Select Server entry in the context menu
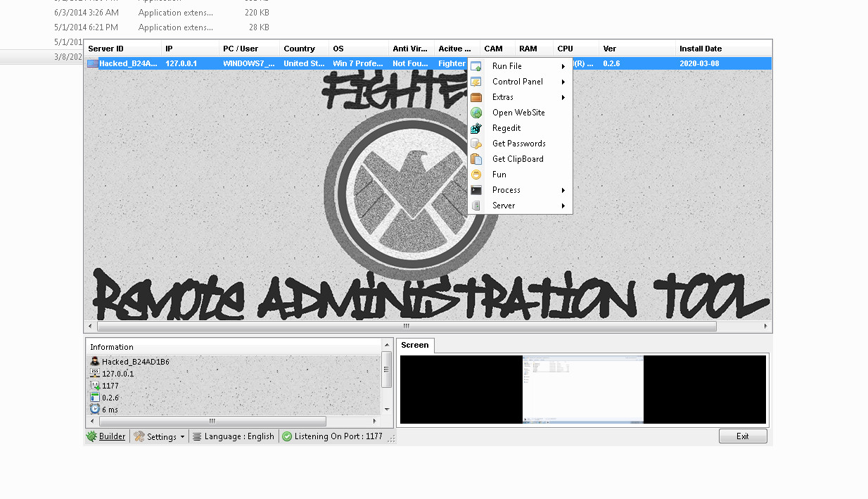Viewport: 868px width, 499px height. coord(504,206)
